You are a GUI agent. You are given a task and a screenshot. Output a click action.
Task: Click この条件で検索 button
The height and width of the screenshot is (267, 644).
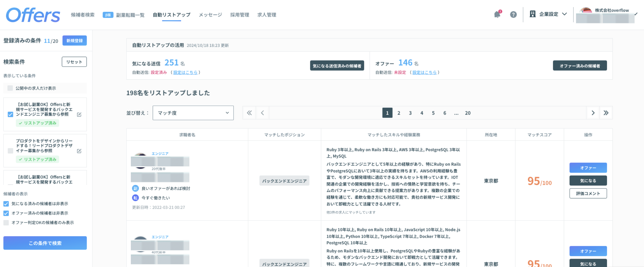(x=45, y=243)
